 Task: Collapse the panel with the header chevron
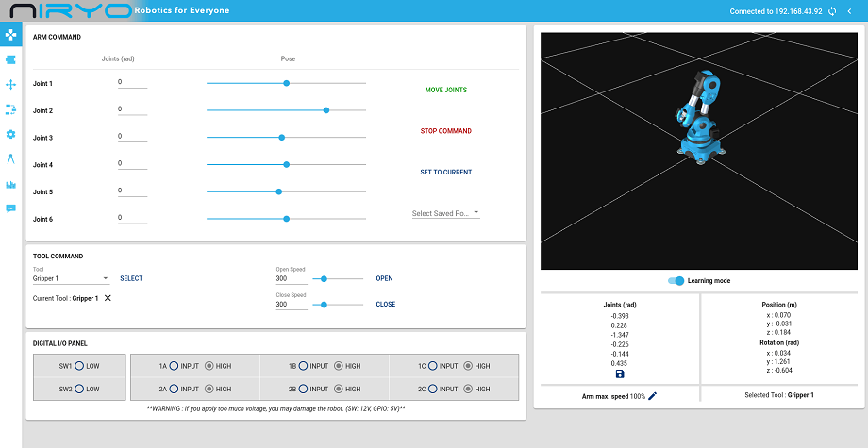pos(850,11)
